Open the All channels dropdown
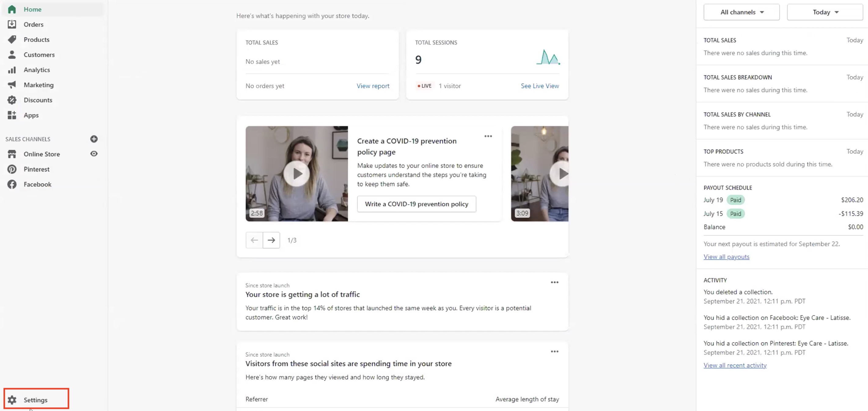Screen dimensions: 868x411 [741, 12]
